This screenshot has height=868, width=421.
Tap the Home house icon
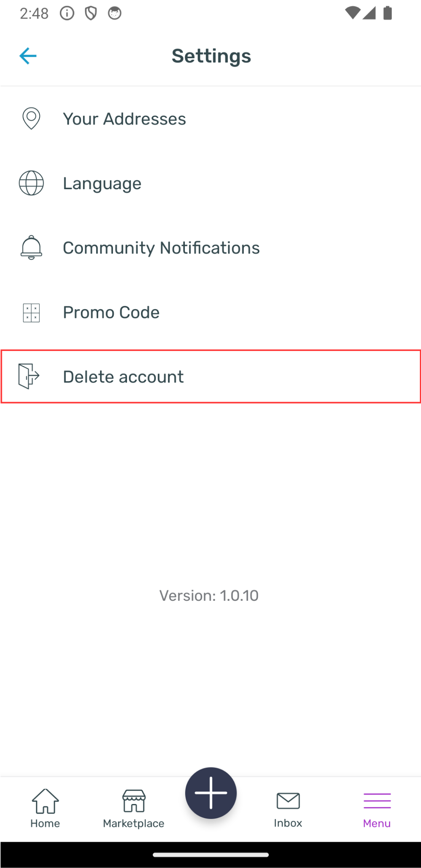coord(45,800)
